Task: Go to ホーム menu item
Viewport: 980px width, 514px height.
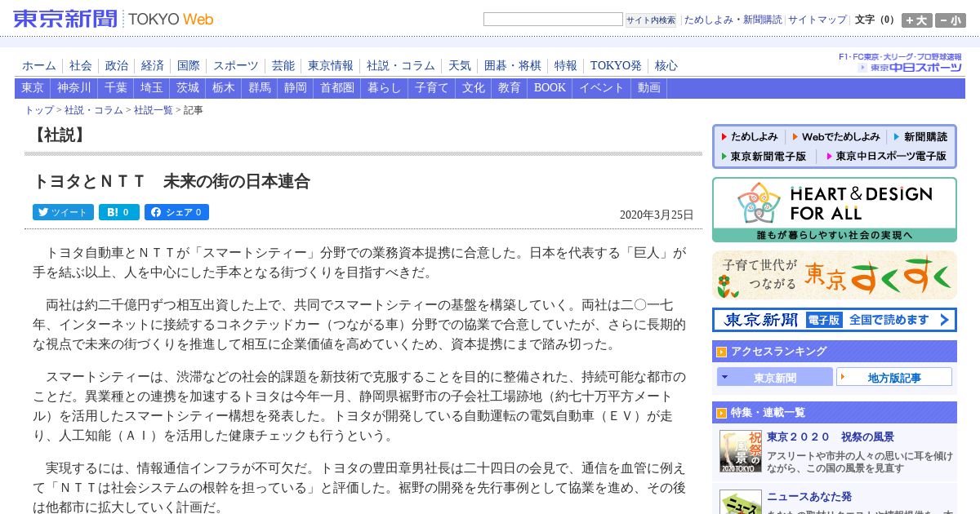Action: [39, 65]
